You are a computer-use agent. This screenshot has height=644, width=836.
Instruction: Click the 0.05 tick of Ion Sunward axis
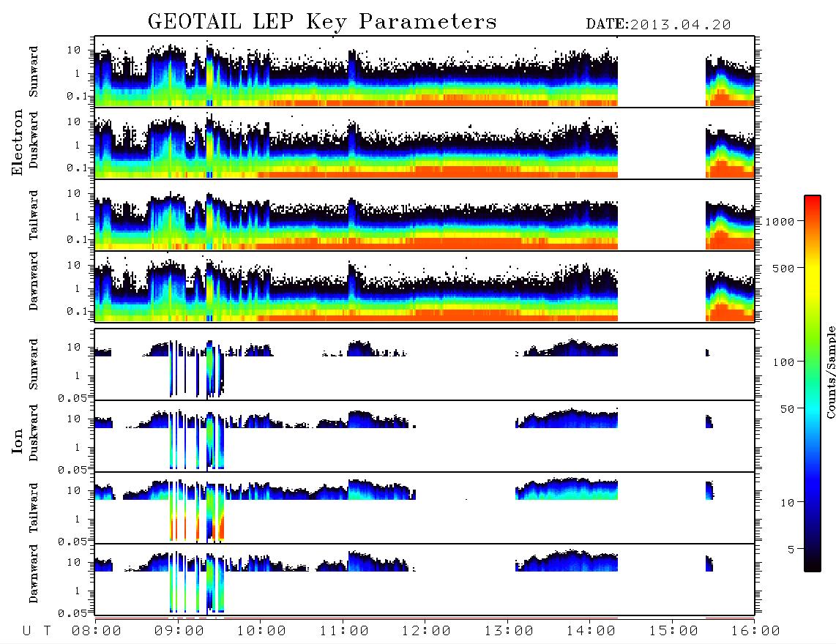[x=72, y=398]
